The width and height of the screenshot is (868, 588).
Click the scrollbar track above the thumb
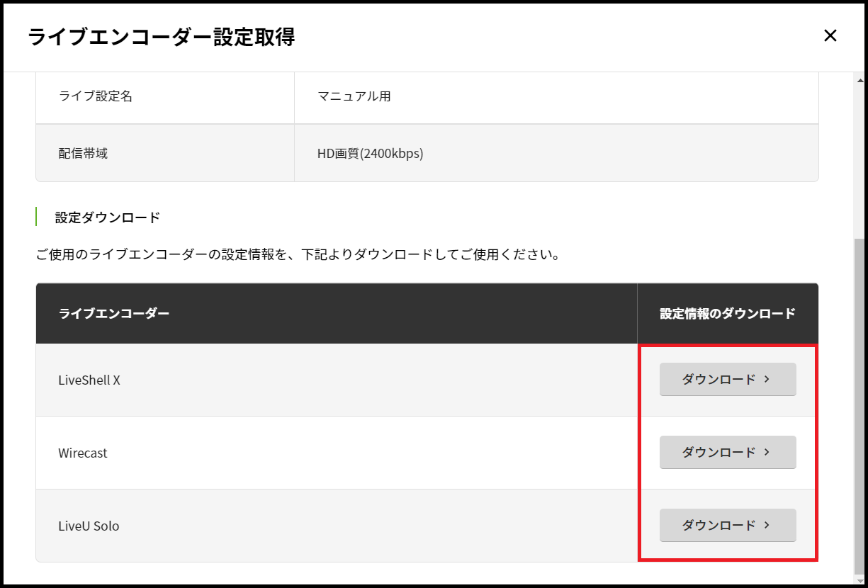tap(859, 156)
